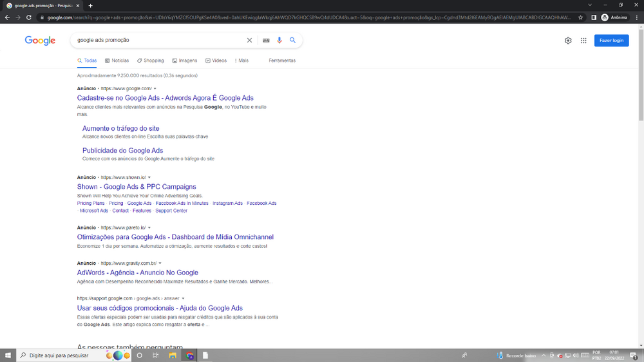Open Cortana circle on the taskbar
The height and width of the screenshot is (362, 644).
click(139, 356)
